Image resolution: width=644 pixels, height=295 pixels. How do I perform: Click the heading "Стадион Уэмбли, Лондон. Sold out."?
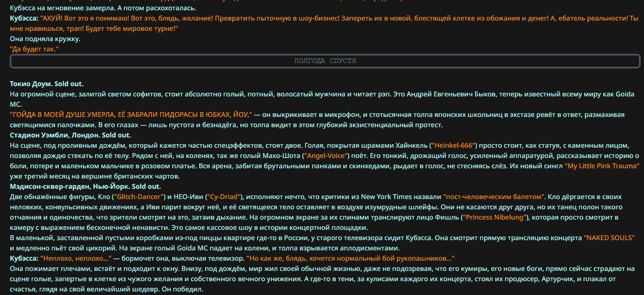point(70,135)
